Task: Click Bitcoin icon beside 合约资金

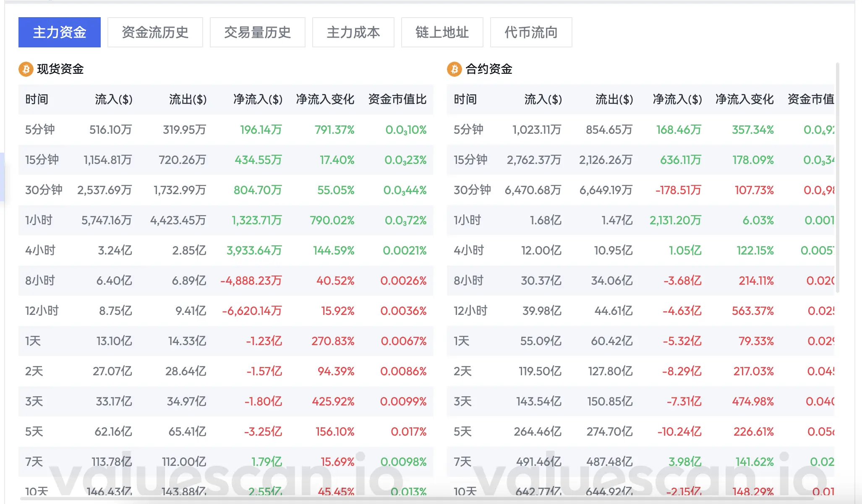Action: point(454,69)
